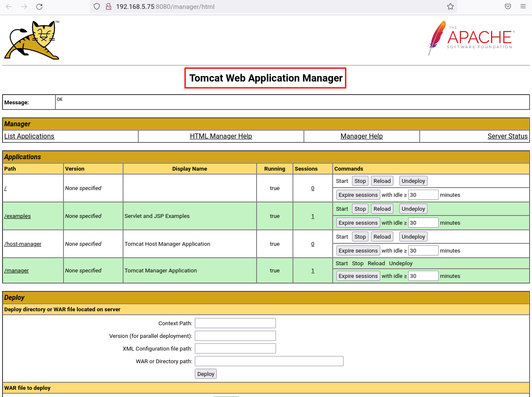Screen dimensions: 532x397
Task: Open the /manager application link
Action: [x=16, y=271]
